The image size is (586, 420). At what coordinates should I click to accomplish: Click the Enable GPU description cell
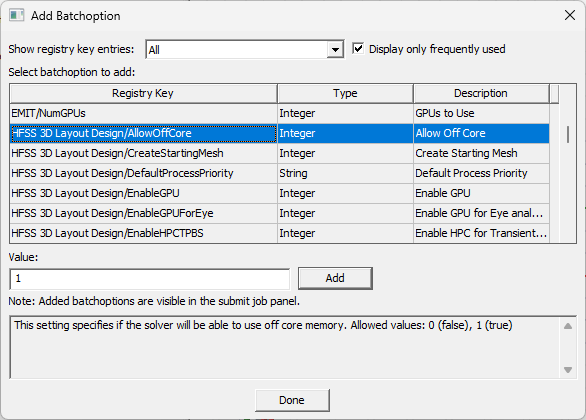pos(481,193)
